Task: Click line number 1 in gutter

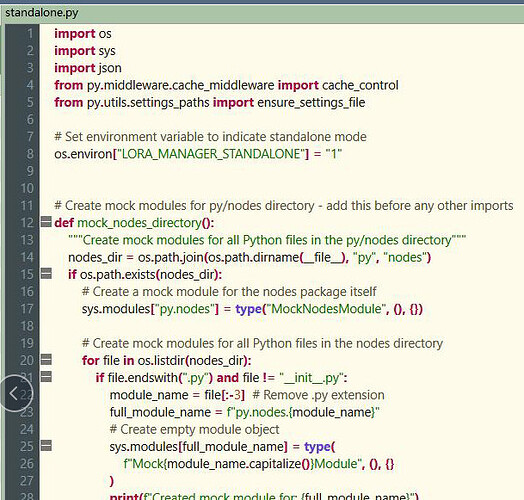Action: (30, 33)
